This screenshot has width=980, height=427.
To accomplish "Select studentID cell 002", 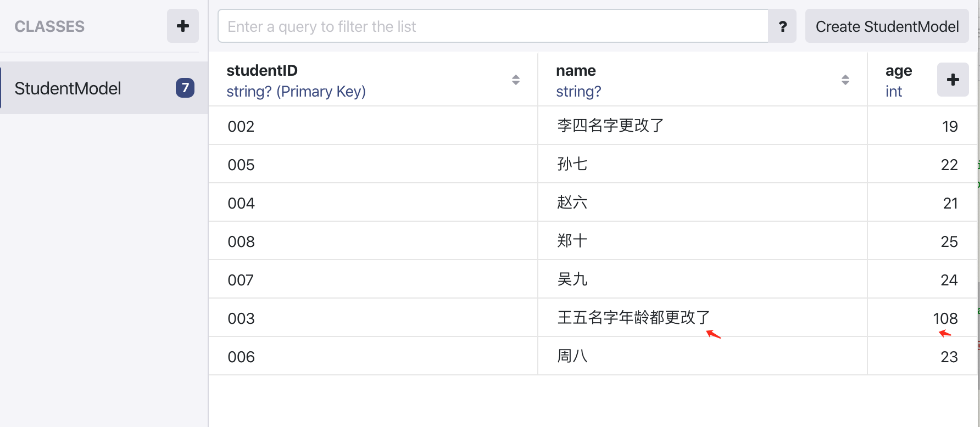I will click(x=373, y=126).
